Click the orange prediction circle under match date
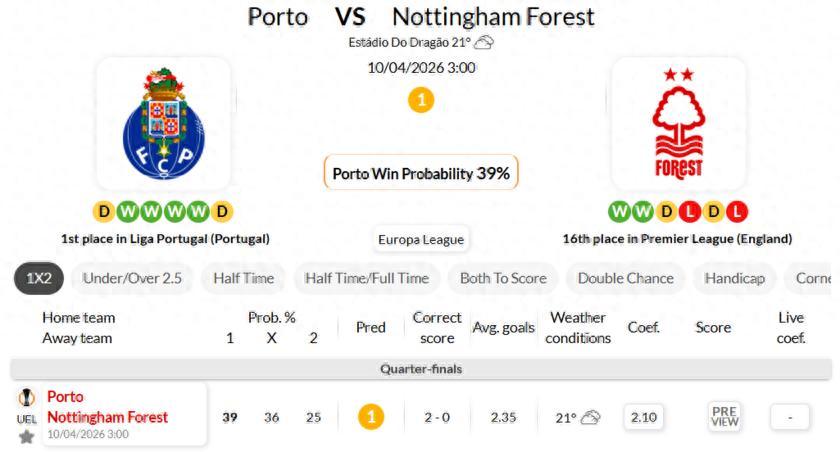Viewport: 840px width, 452px height. click(421, 100)
